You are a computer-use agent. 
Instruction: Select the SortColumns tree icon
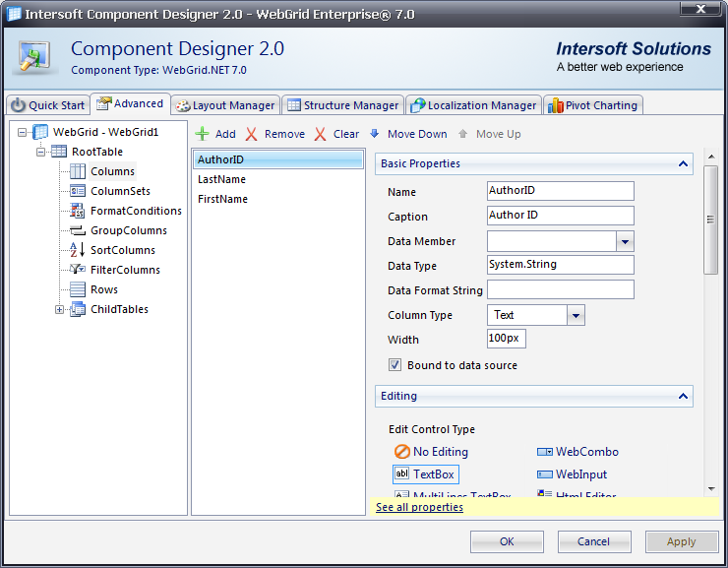pyautogui.click(x=78, y=250)
